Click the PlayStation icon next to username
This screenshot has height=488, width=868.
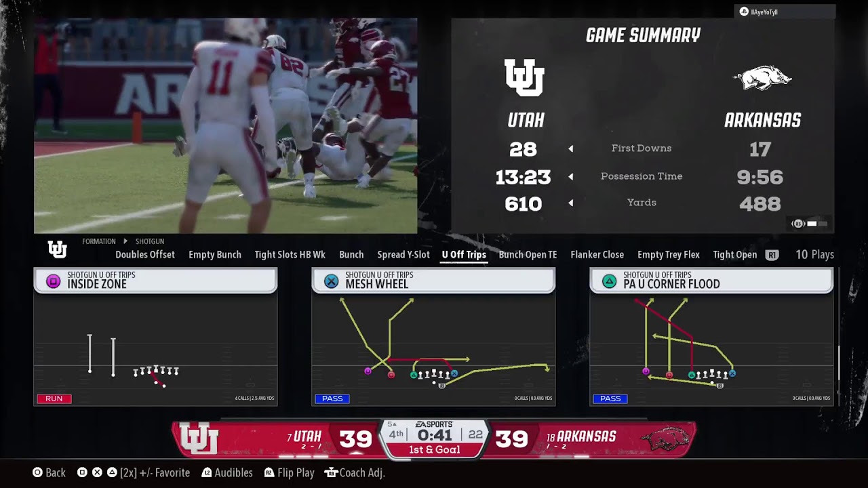[x=744, y=12]
